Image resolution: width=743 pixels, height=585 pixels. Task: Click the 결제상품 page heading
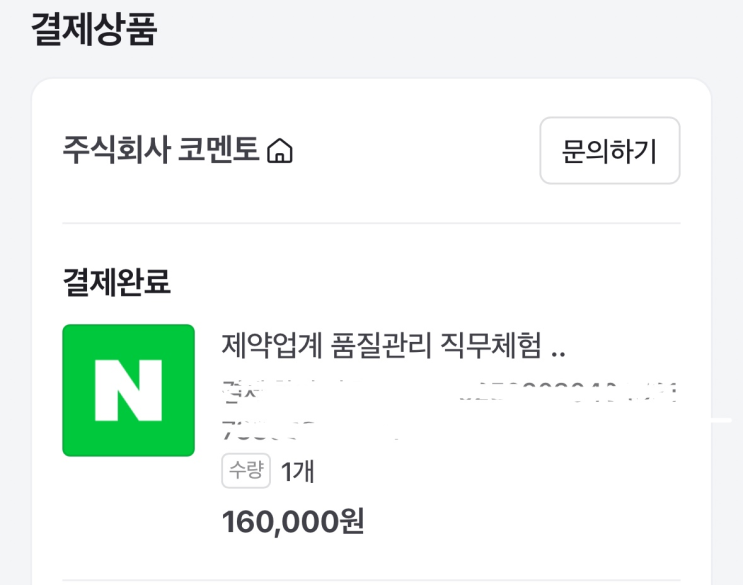coord(94,28)
